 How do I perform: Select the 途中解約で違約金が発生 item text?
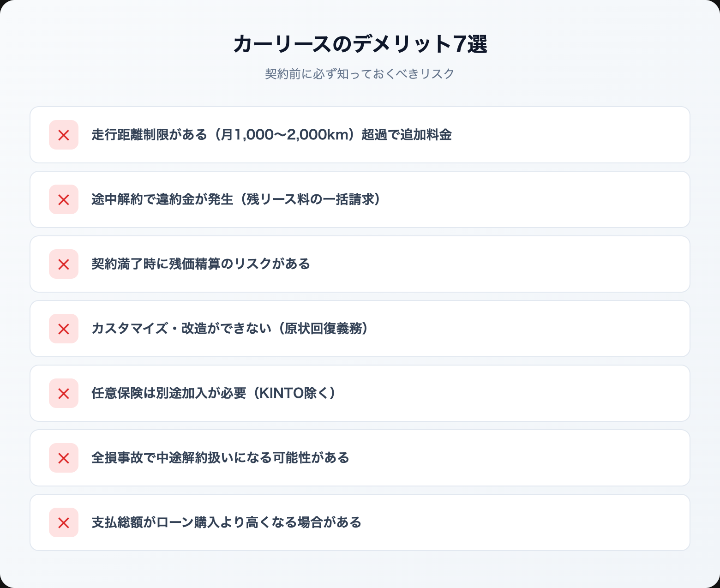coord(162,199)
